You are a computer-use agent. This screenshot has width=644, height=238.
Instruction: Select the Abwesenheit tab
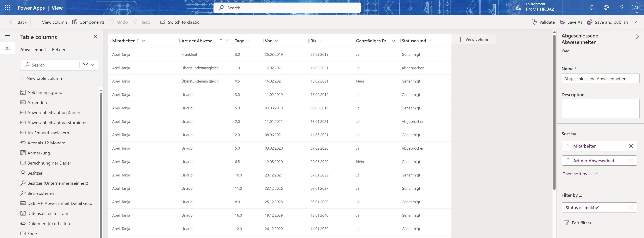coord(33,50)
